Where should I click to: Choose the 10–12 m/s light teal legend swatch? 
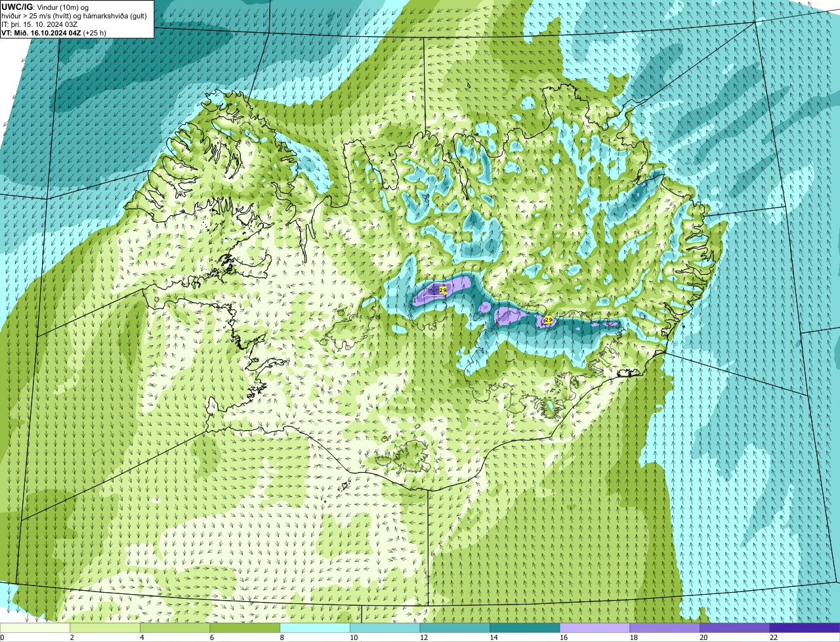pos(385,628)
